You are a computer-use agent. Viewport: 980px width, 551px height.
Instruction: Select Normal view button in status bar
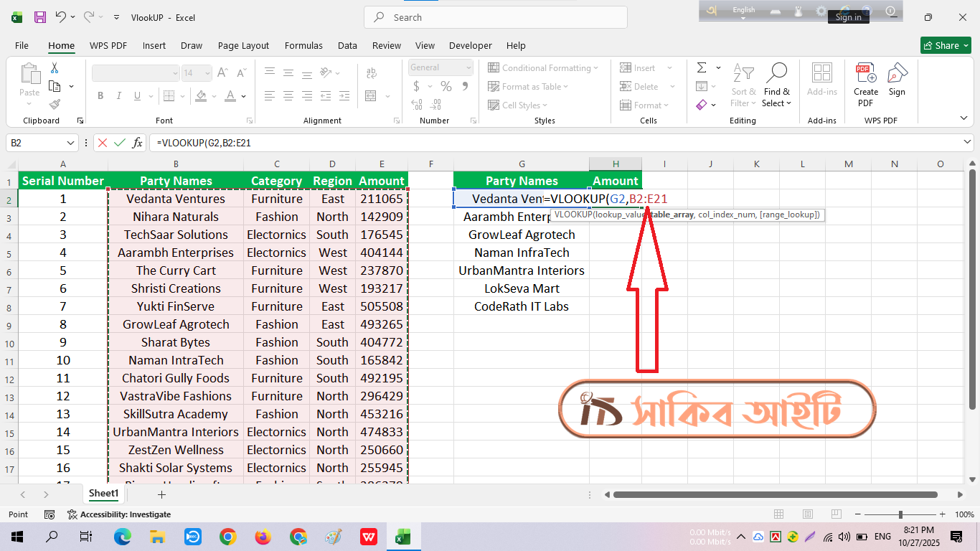click(779, 514)
